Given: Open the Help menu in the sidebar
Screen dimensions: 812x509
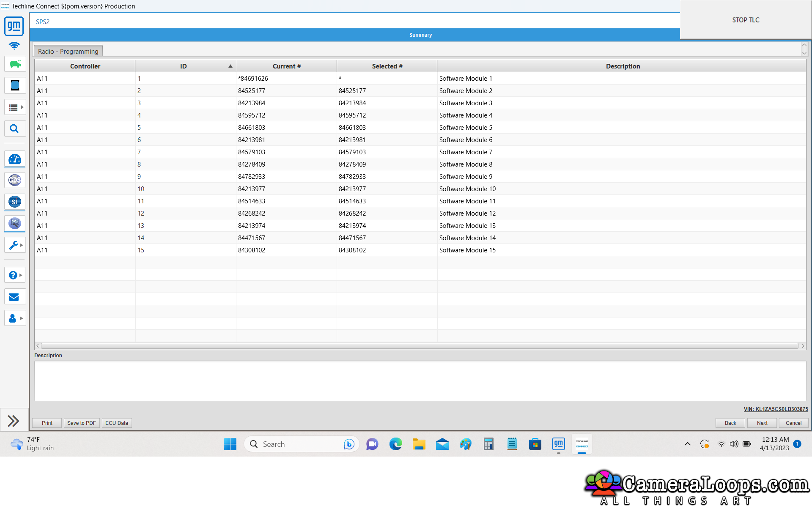Looking at the screenshot, I should 13,275.
